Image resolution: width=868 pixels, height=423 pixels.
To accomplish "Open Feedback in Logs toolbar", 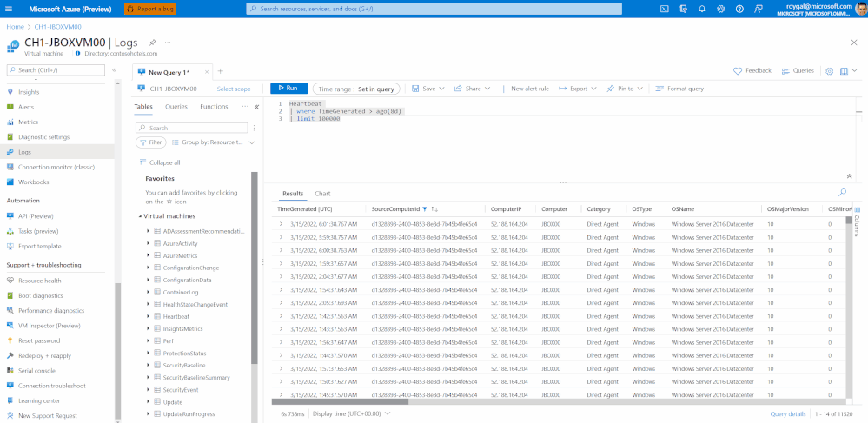I will coord(752,71).
